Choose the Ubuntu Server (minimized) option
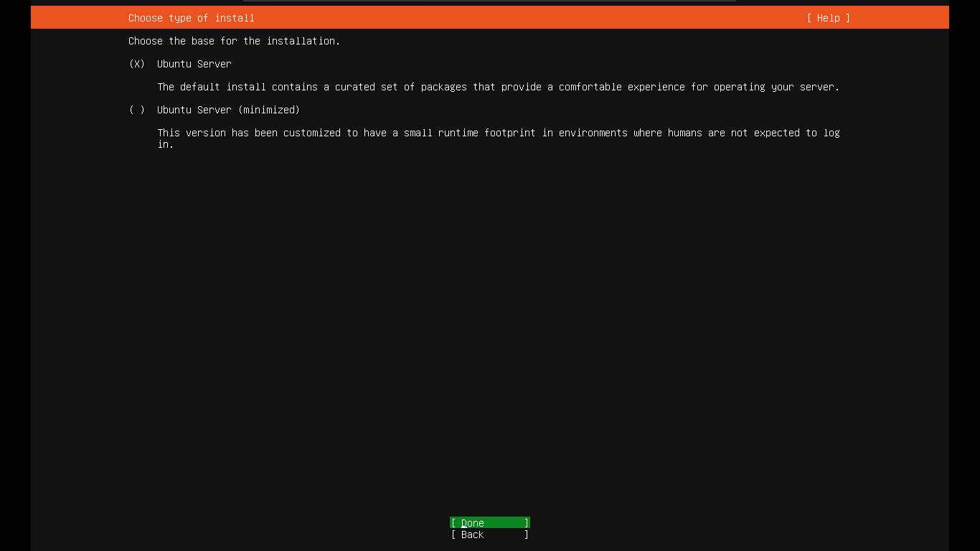 coord(136,110)
